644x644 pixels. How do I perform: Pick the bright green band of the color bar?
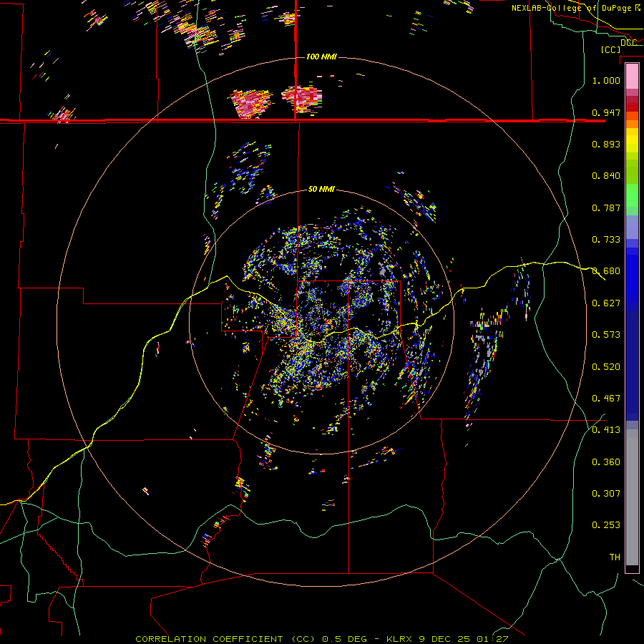[632, 195]
